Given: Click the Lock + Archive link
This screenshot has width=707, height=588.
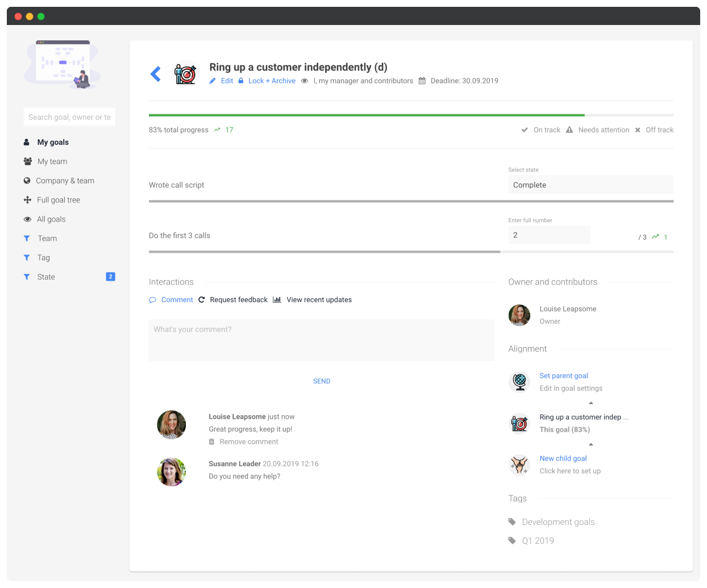Looking at the screenshot, I should [x=272, y=81].
